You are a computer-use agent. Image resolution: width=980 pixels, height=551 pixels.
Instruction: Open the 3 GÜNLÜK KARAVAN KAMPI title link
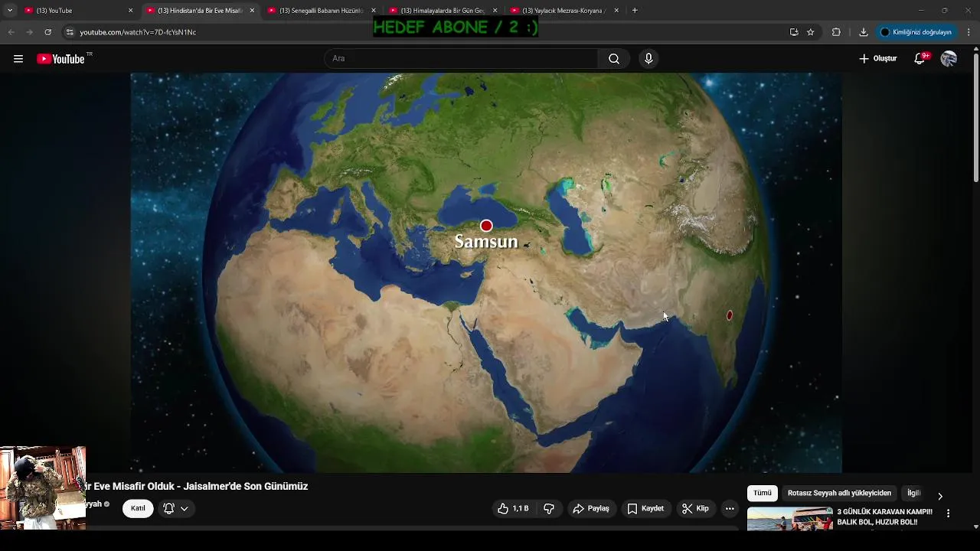click(884, 517)
